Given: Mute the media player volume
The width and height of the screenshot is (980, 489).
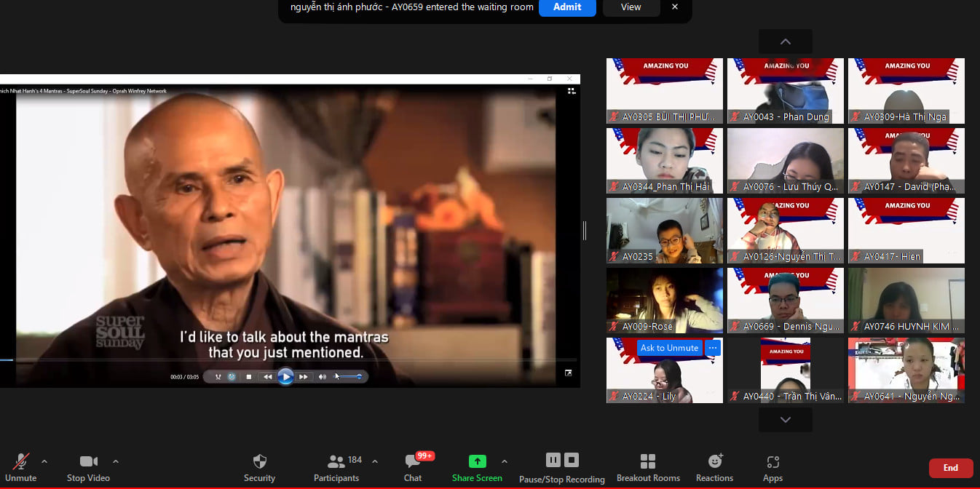Looking at the screenshot, I should pyautogui.click(x=323, y=377).
